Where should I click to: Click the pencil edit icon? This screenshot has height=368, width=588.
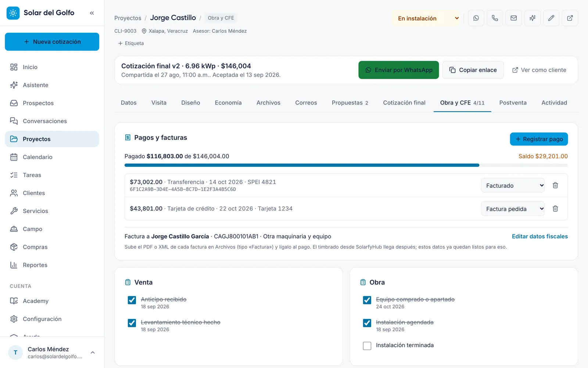pos(551,18)
